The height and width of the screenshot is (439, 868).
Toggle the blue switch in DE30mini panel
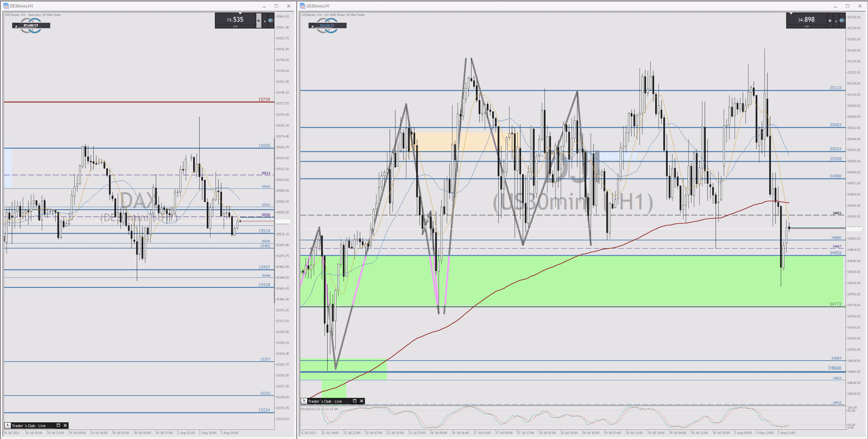click(x=271, y=21)
